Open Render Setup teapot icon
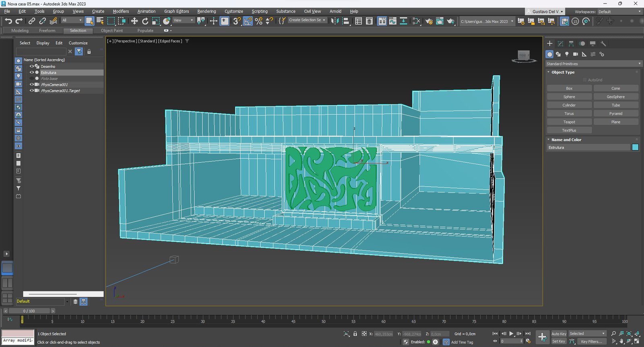The height and width of the screenshot is (347, 644). pyautogui.click(x=429, y=21)
